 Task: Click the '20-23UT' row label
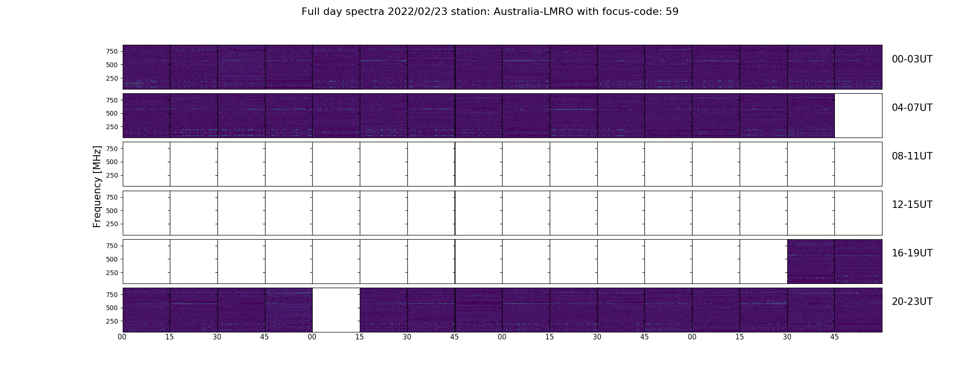click(x=912, y=302)
